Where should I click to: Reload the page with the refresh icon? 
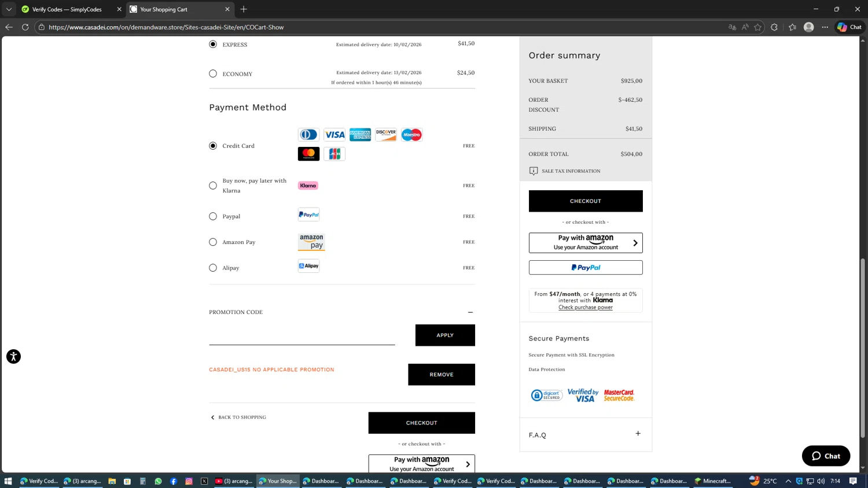click(x=25, y=27)
